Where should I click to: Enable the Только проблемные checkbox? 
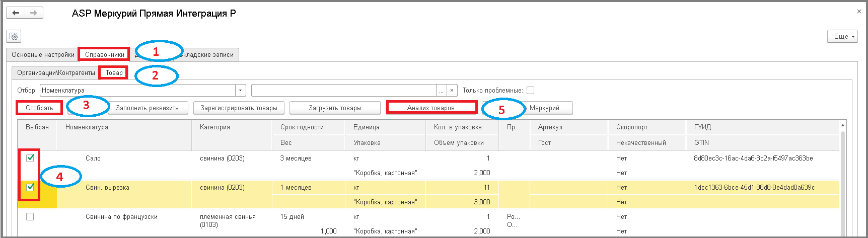click(530, 91)
